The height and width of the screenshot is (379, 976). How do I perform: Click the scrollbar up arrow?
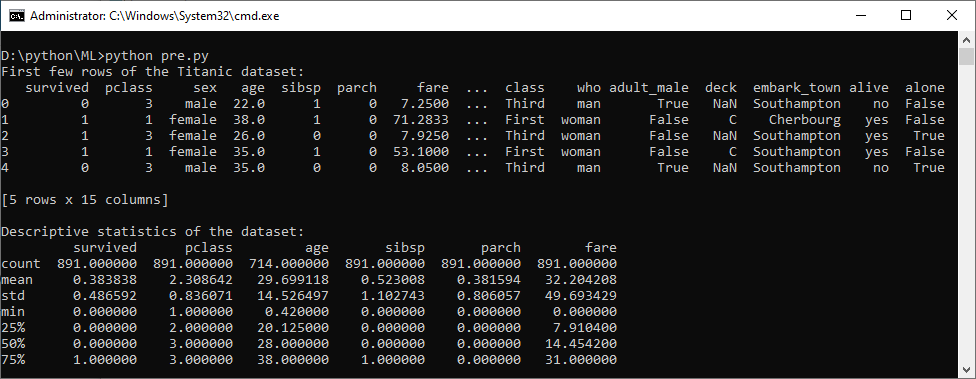966,39
